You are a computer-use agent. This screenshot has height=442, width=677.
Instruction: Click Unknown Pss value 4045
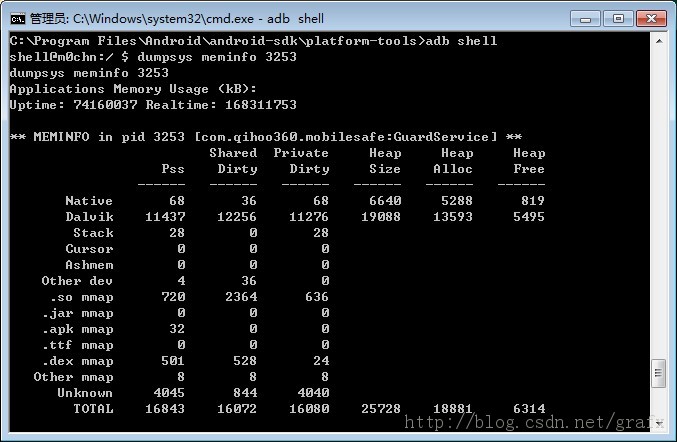pyautogui.click(x=169, y=393)
